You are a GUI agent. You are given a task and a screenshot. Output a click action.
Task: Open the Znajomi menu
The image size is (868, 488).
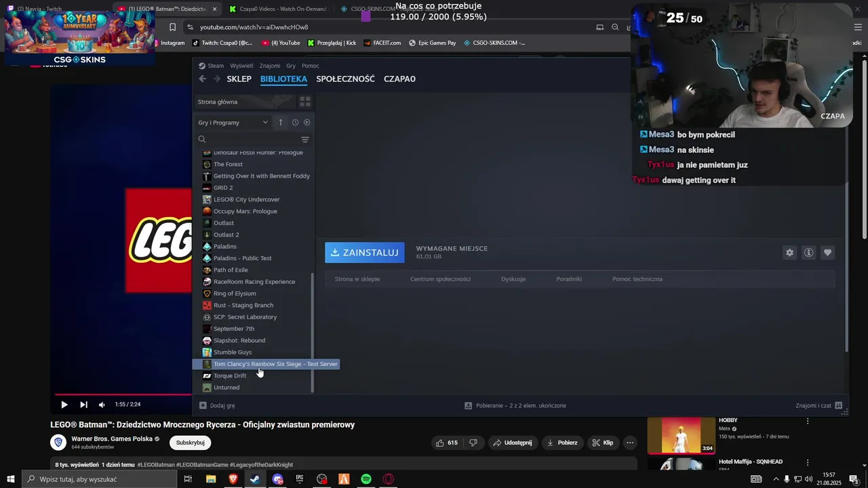click(x=270, y=66)
